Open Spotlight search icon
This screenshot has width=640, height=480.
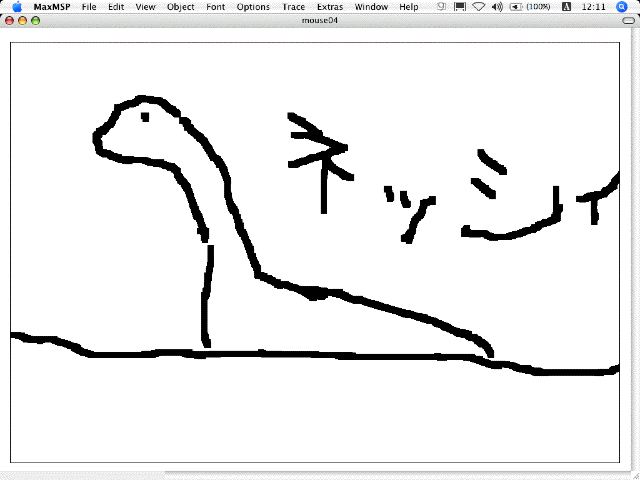click(x=621, y=7)
